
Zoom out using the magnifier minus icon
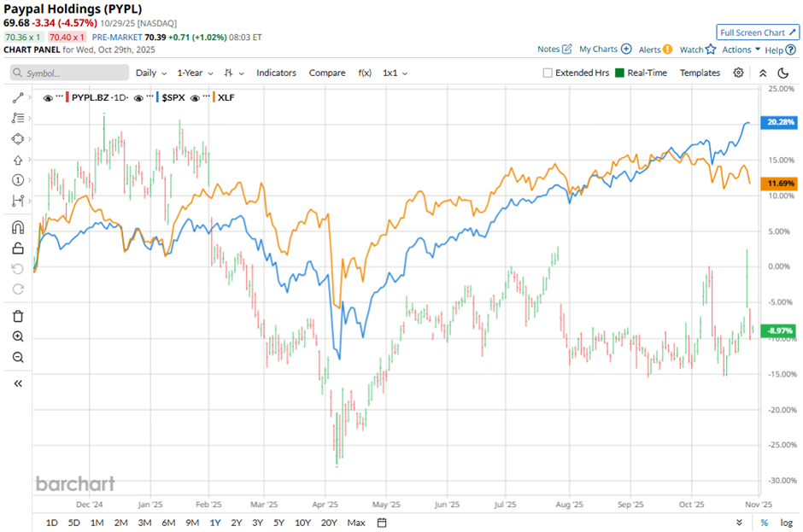[18, 357]
